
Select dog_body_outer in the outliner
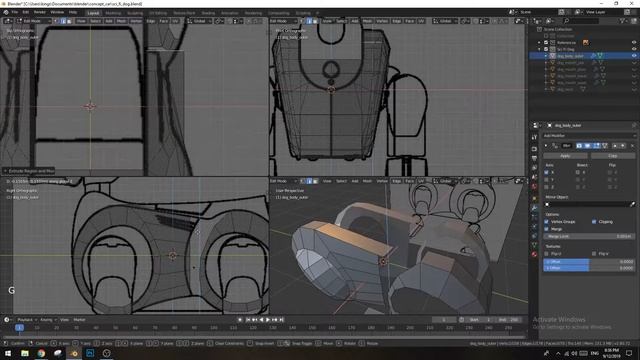tap(570, 56)
